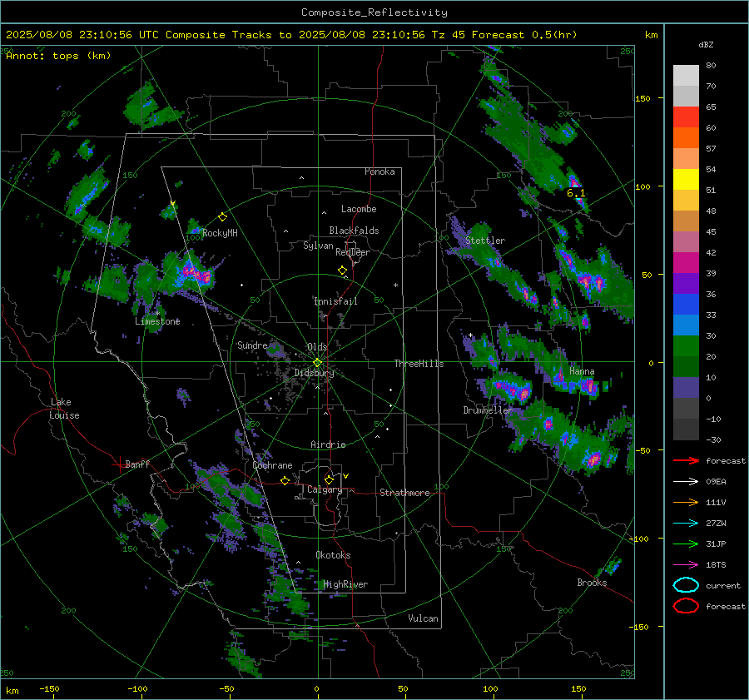Select the bright green 30–20 dBZ swatch
The height and width of the screenshot is (700, 749).
coord(686,346)
